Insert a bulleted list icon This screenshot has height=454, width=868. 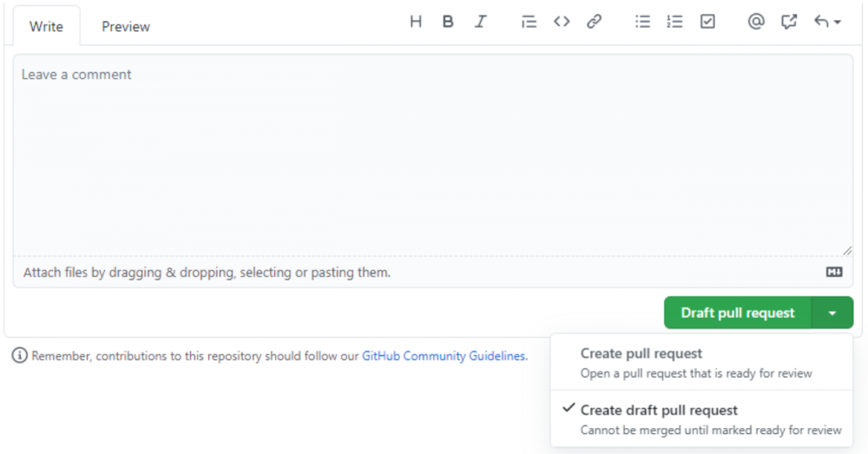click(x=642, y=22)
